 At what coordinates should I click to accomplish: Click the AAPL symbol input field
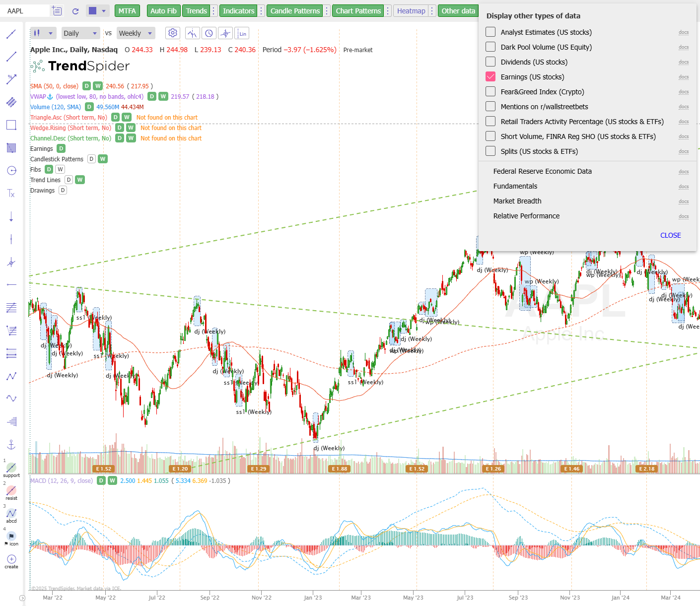point(27,11)
